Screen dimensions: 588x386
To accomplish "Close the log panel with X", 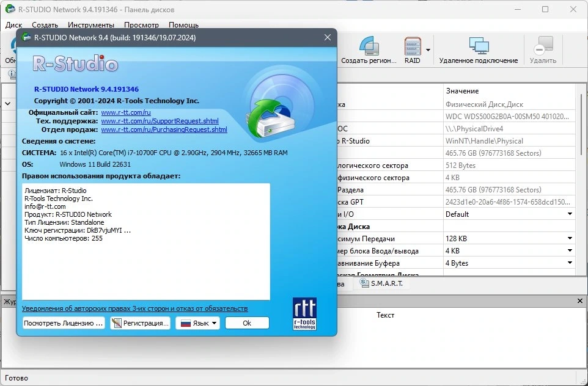I will coord(580,301).
